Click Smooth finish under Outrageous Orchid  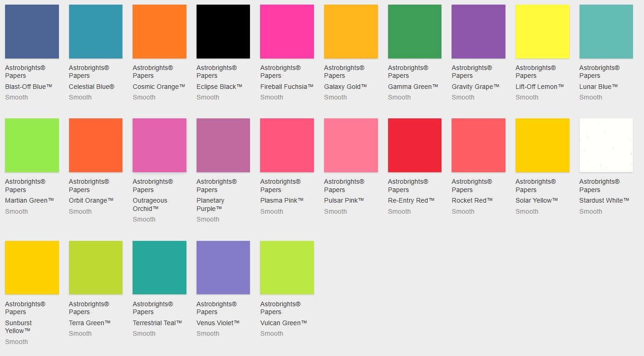(x=144, y=219)
